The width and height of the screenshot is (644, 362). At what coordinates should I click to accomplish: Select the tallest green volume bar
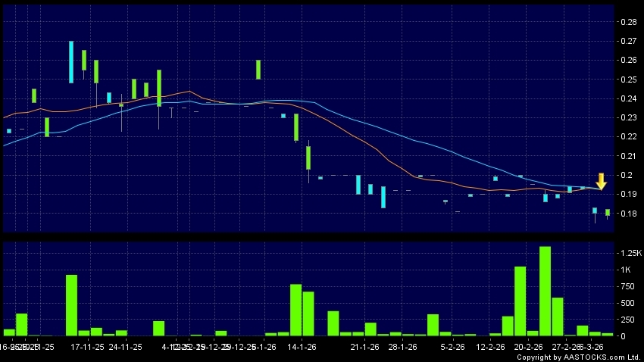coord(545,291)
